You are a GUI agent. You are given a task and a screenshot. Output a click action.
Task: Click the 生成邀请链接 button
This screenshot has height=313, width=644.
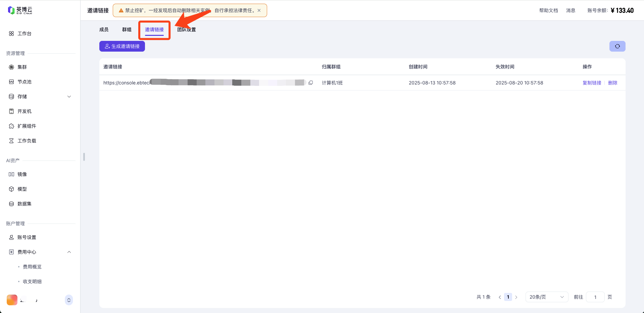pyautogui.click(x=122, y=46)
